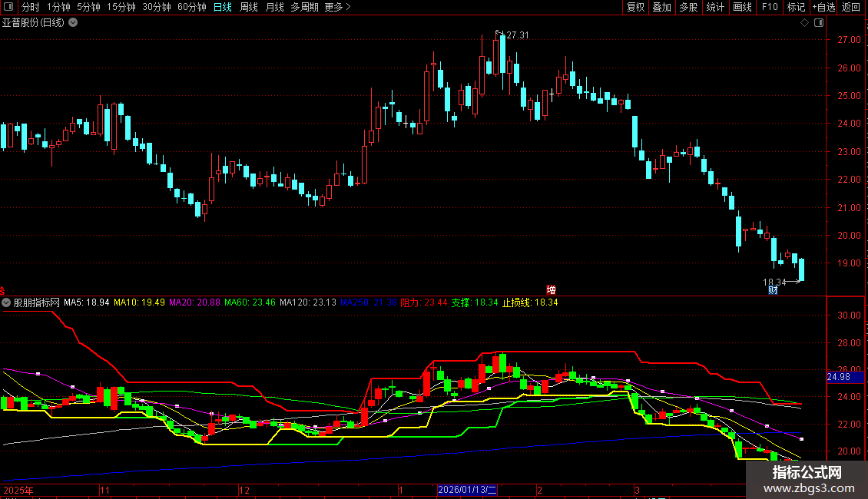Screen dimensions: 868x499
Task: Select the 日线 daily tab
Action: pyautogui.click(x=223, y=7)
